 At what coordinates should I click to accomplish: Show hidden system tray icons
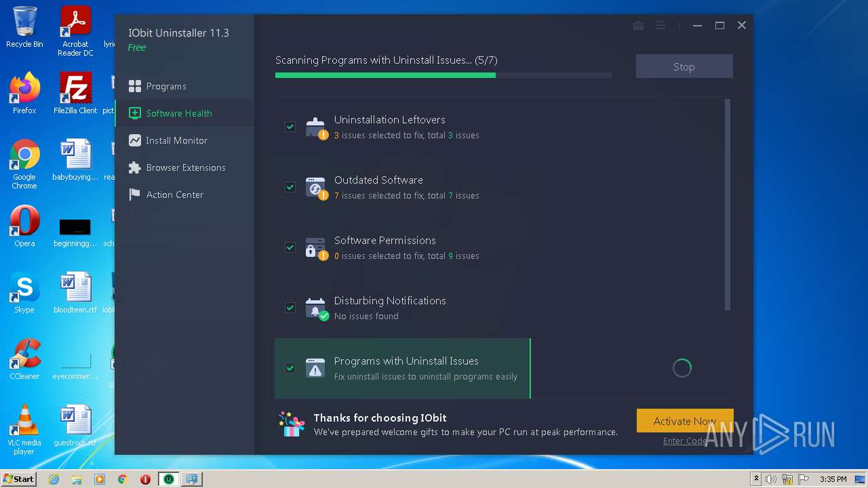pyautogui.click(x=756, y=479)
